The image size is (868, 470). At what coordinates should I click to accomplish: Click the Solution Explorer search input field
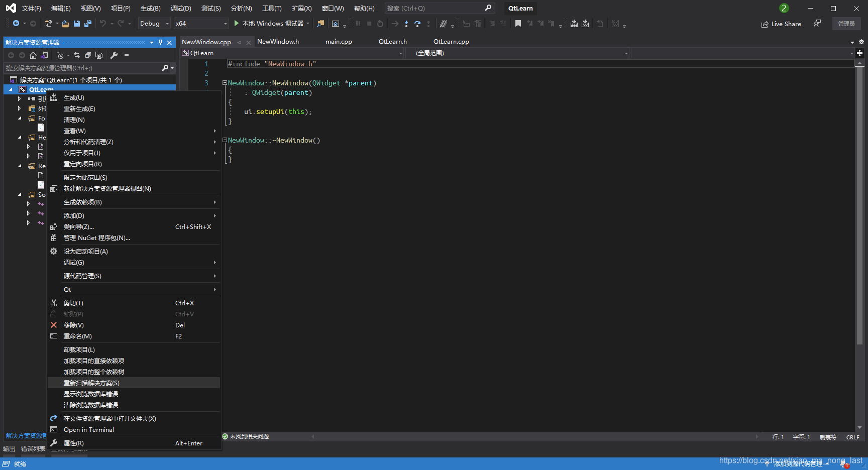pos(83,68)
